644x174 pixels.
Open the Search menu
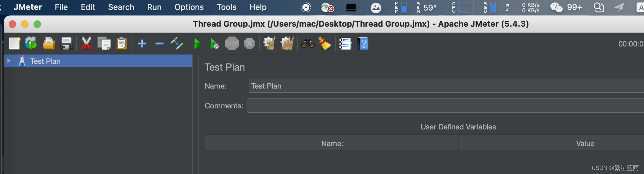click(121, 7)
